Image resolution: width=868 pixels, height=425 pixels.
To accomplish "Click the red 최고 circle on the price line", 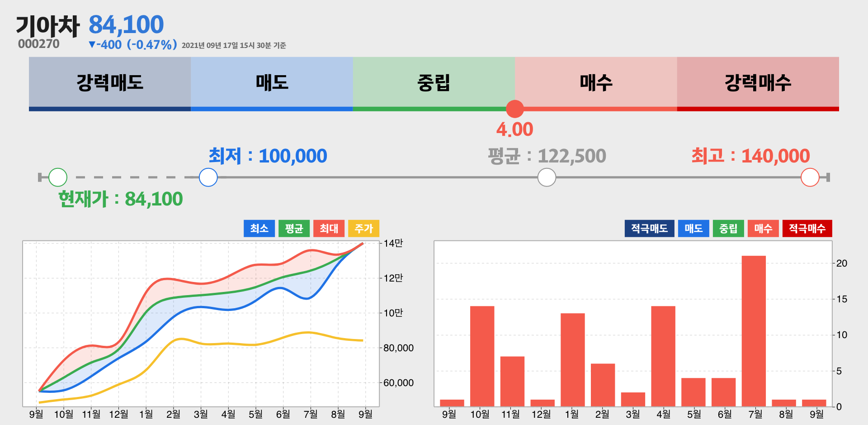I will 810,177.
